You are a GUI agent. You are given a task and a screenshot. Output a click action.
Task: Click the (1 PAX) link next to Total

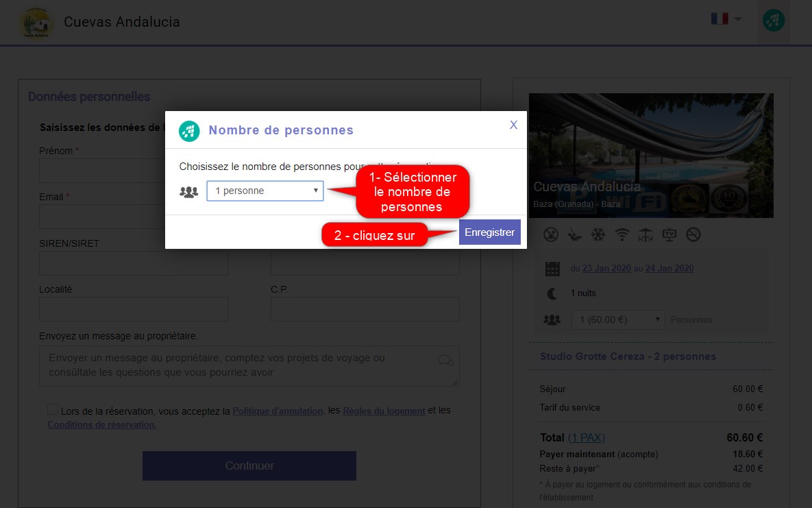coord(586,438)
